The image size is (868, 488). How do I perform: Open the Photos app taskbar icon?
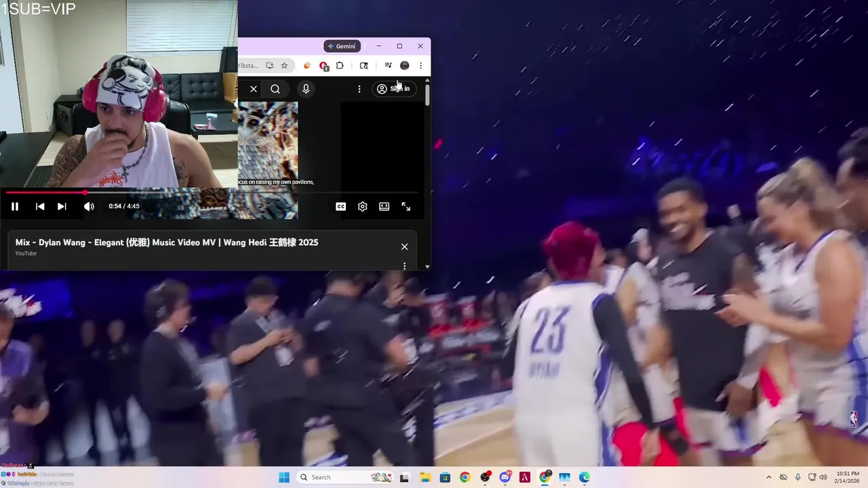pyautogui.click(x=565, y=477)
